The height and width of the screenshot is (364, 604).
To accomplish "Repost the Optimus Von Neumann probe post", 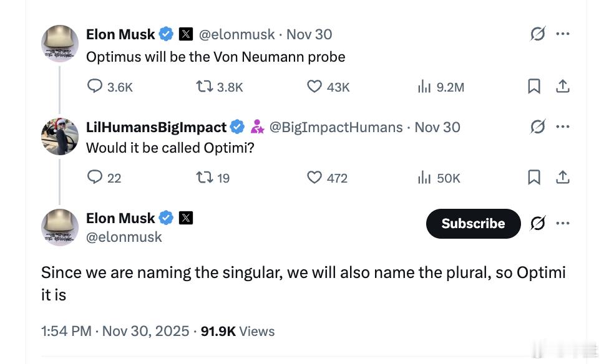I will [205, 87].
